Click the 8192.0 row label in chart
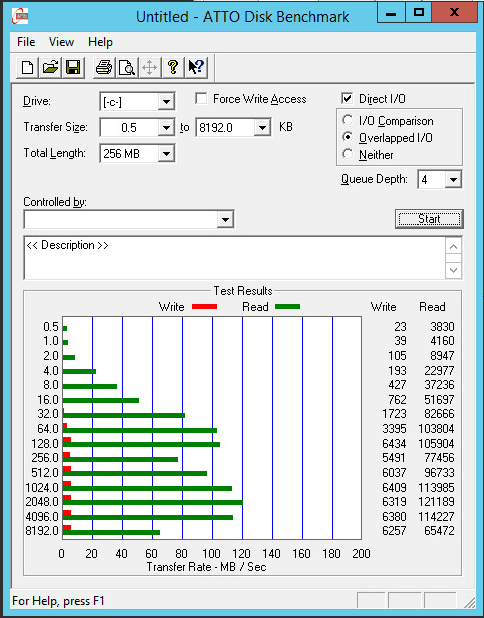 (42, 531)
